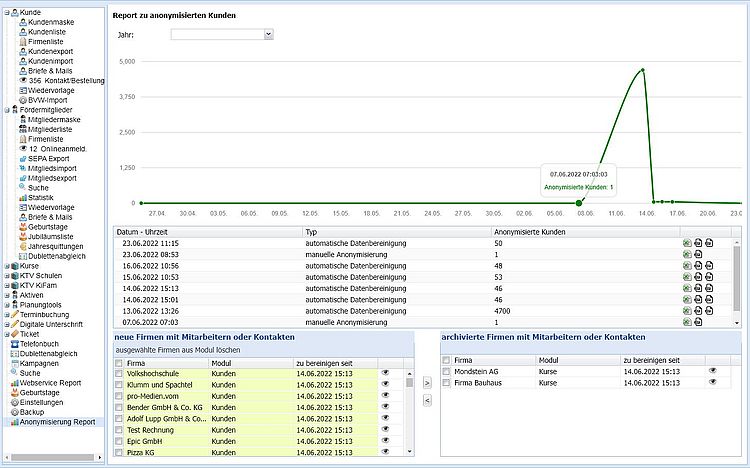Click eye icon for Mondstein AG

(713, 371)
